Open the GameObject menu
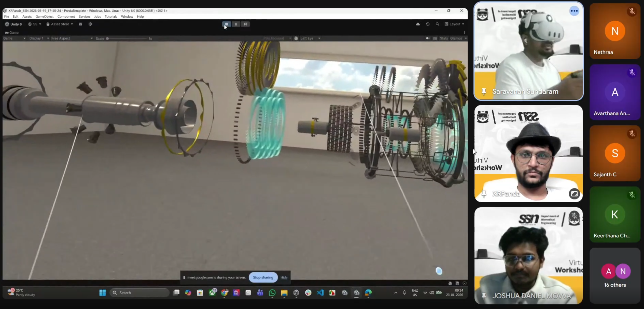 (x=44, y=16)
